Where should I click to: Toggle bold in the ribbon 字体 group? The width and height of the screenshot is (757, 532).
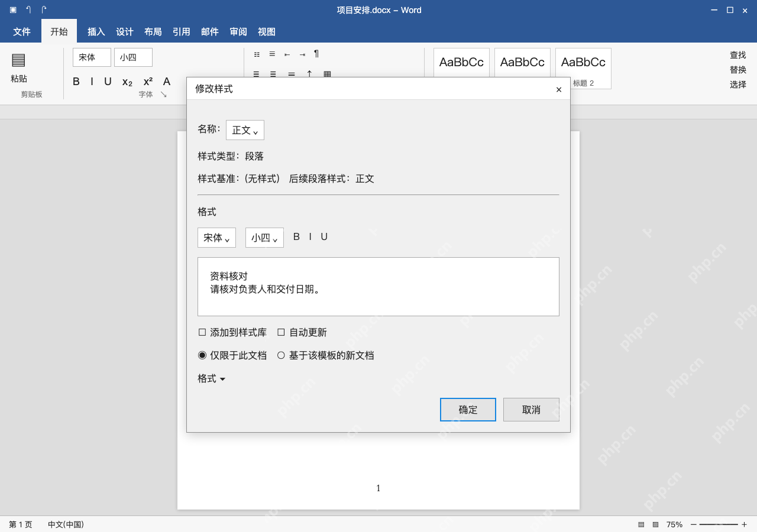[x=76, y=82]
